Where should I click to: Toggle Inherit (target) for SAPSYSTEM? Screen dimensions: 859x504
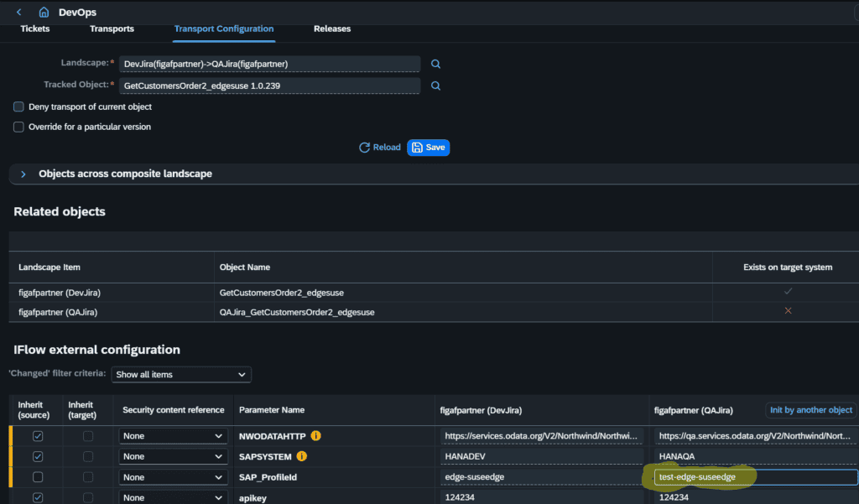point(87,456)
